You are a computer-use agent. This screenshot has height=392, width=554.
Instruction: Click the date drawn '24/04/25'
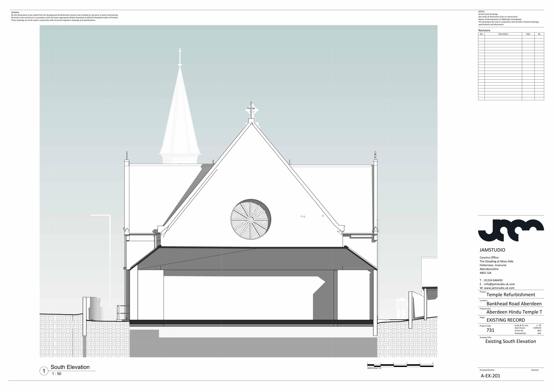537,328
